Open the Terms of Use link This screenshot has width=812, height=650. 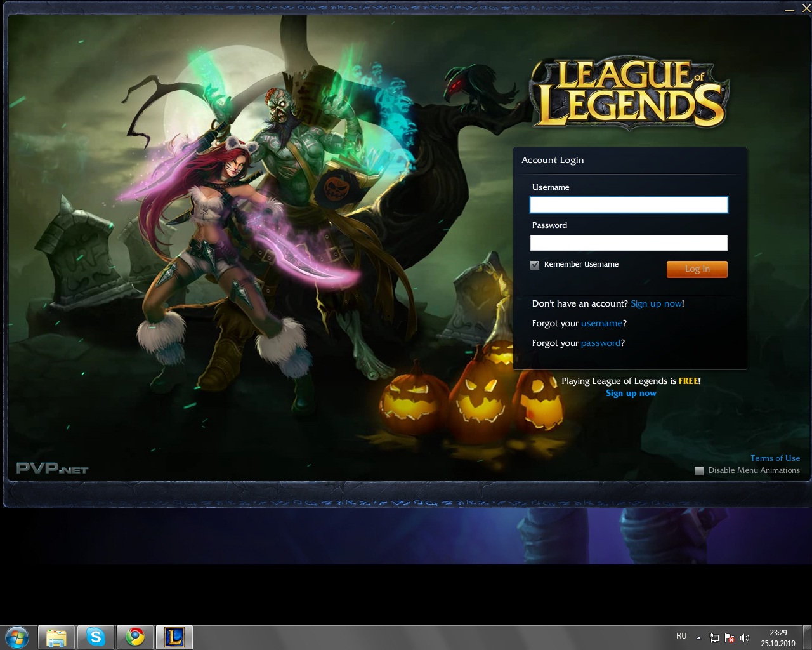(775, 458)
